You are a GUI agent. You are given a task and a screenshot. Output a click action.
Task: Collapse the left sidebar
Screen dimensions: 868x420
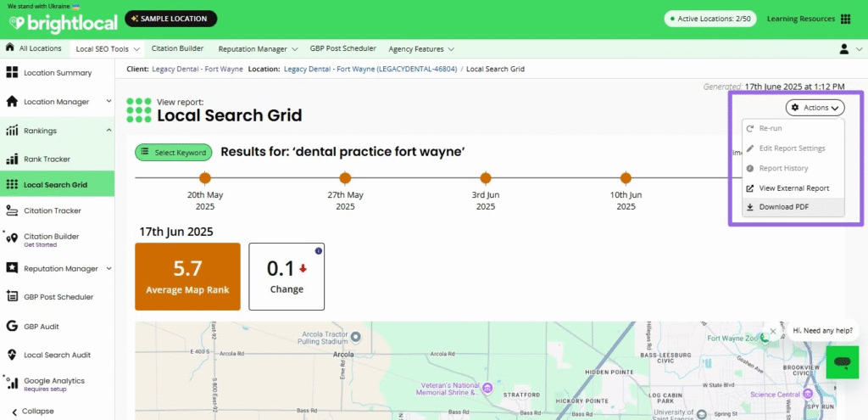pos(33,412)
